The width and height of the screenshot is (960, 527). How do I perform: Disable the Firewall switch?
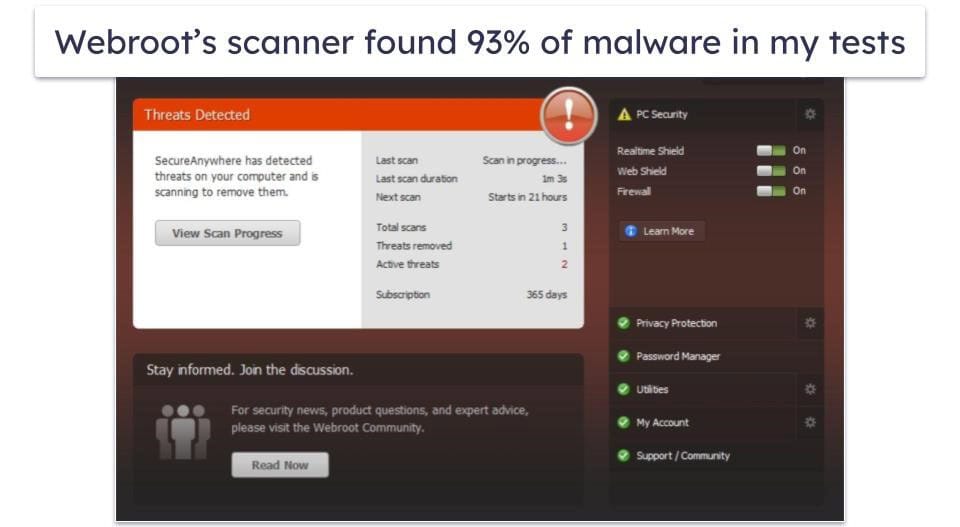(x=771, y=191)
